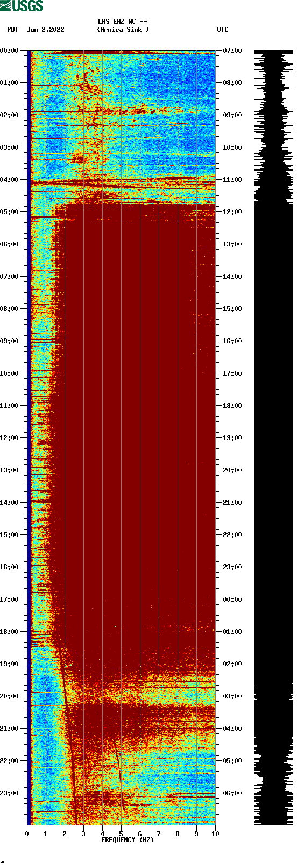Screen dimensions: 297x868
Task: Select the 04:00 PDT axis time label
Action: click(x=10, y=180)
